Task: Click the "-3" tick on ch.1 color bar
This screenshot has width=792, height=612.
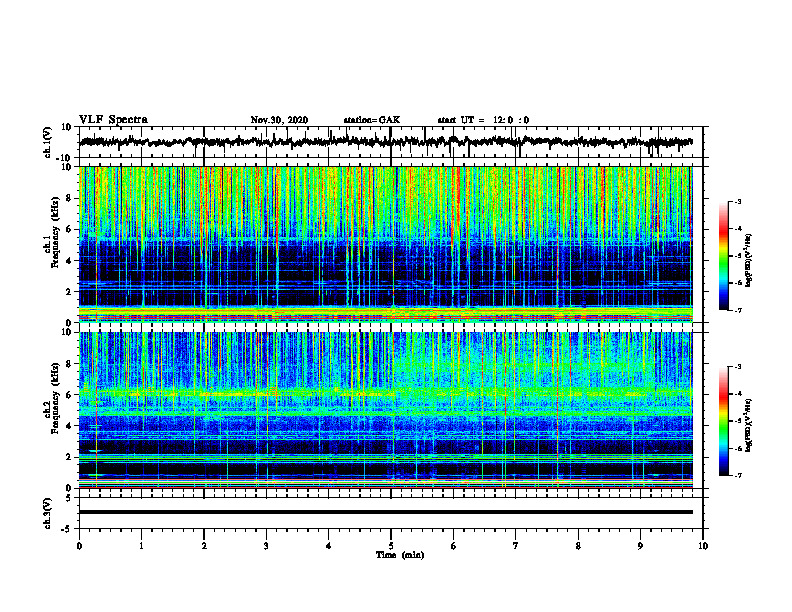Action: [x=737, y=201]
